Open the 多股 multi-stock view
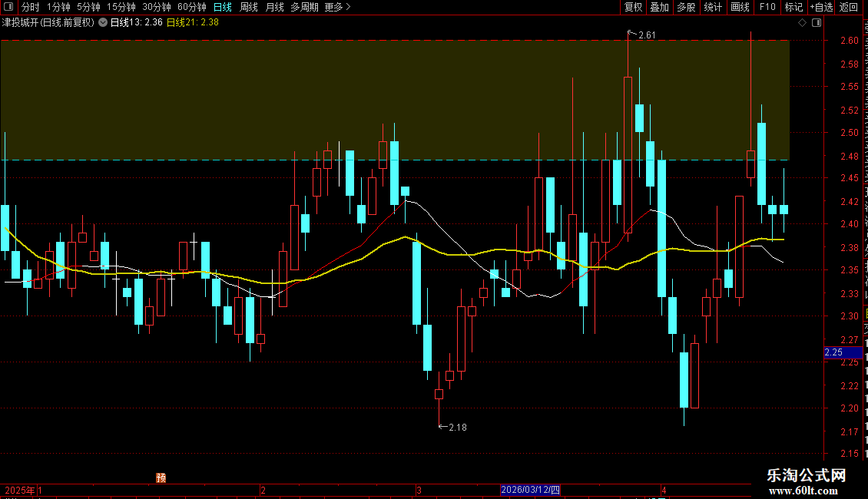The image size is (868, 499). pos(686,7)
